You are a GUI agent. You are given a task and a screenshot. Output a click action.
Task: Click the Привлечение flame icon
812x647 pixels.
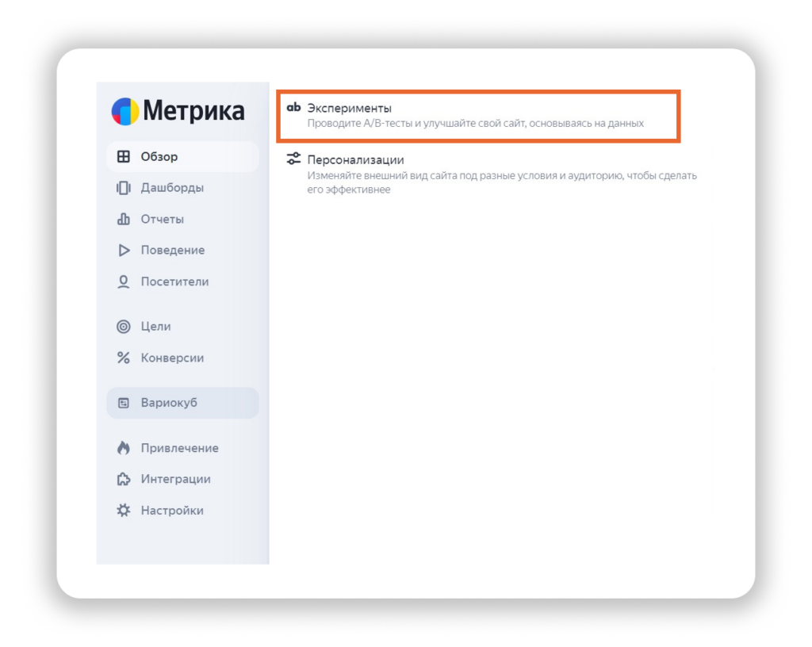[x=124, y=448]
